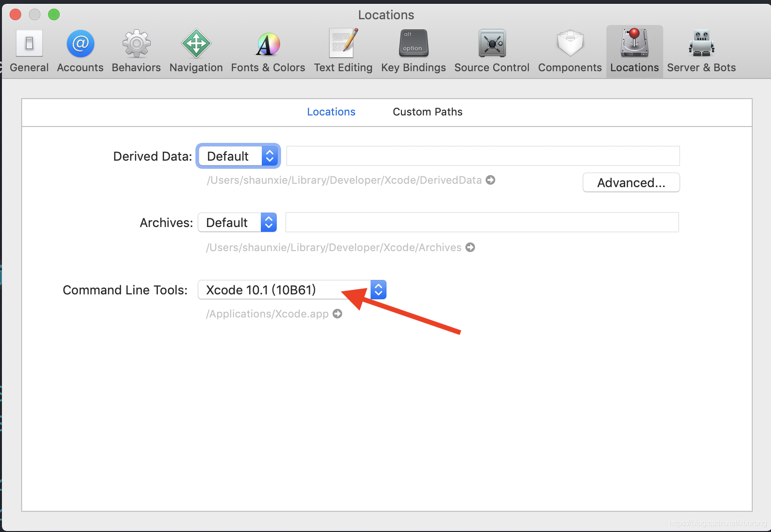The width and height of the screenshot is (771, 532).
Task: Open the General preferences pane
Action: click(x=29, y=51)
